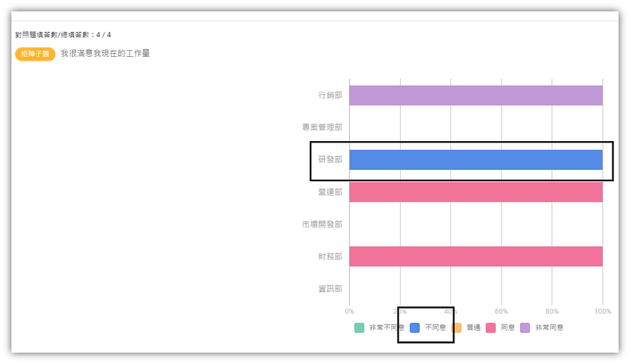
Task: Toggle the orange 普通 legend swatch
Action: 457,328
